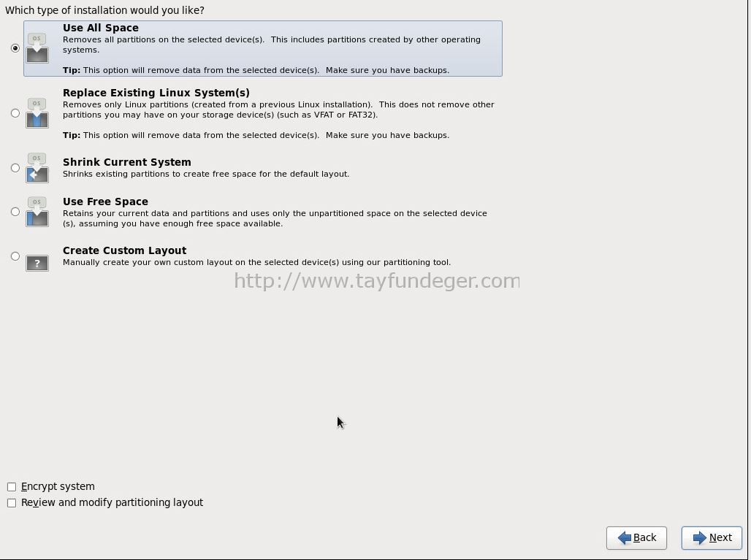Click "Retains your current data and partitions" description
The image size is (751, 560).
point(275,218)
